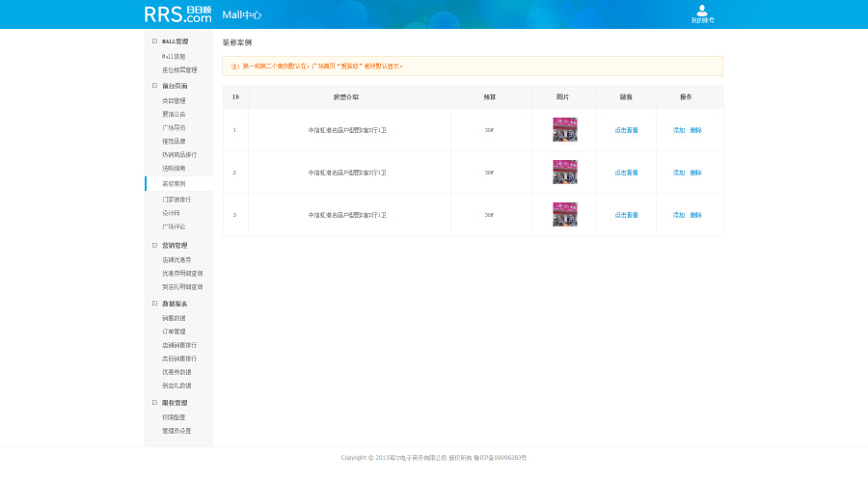Open 销售数据 in the sidebar
The height and width of the screenshot is (480, 868).
[x=174, y=318]
